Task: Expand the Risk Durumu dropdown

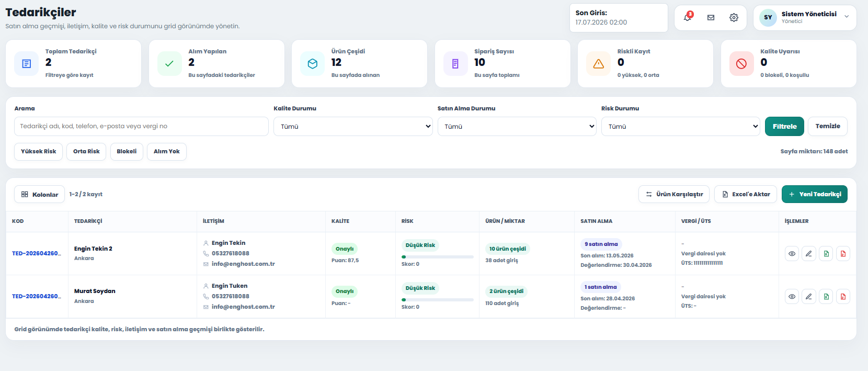Action: point(680,126)
